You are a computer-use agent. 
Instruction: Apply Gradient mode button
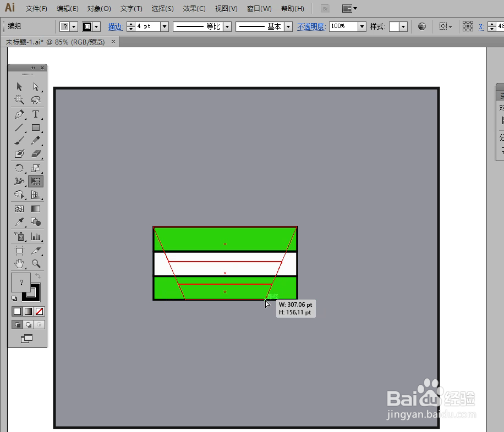point(28,311)
